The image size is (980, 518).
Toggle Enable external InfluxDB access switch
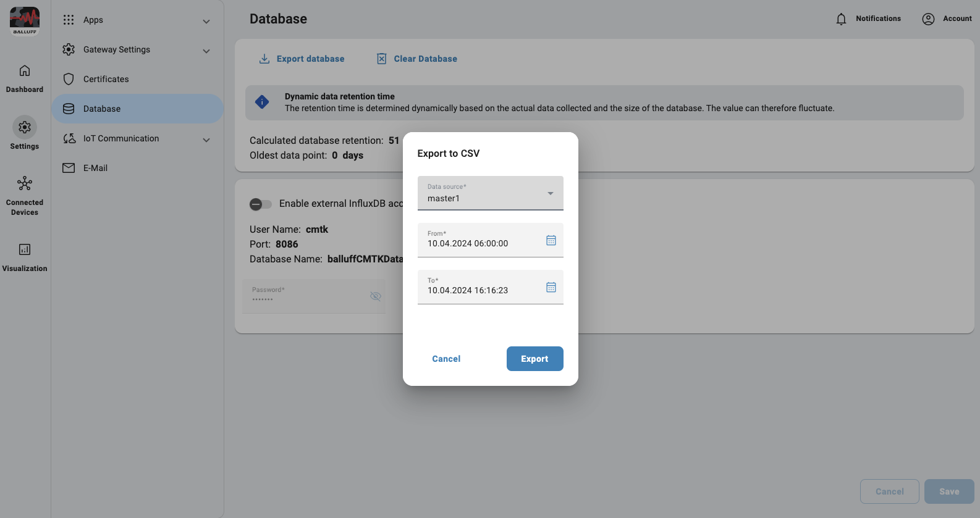pyautogui.click(x=260, y=204)
